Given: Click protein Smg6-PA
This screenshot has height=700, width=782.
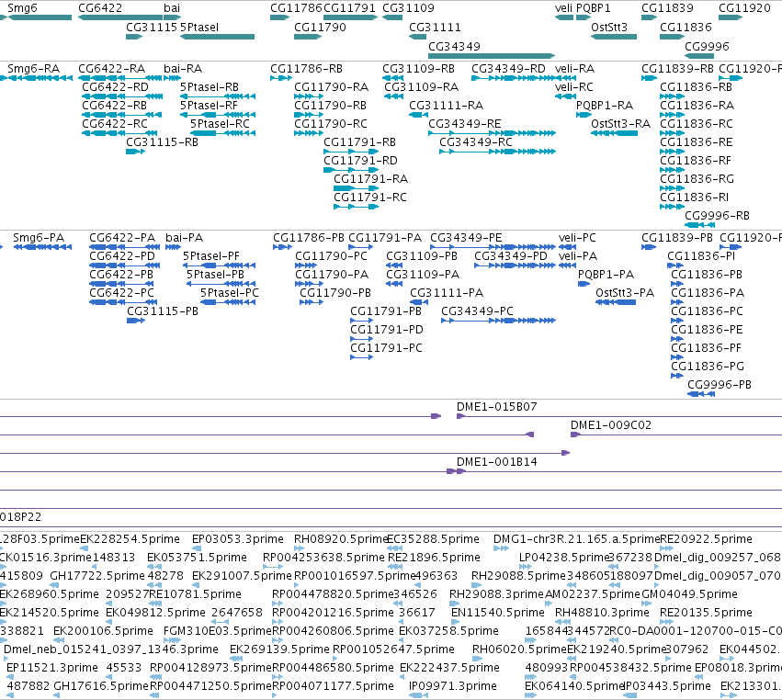Looking at the screenshot, I should coord(39,237).
